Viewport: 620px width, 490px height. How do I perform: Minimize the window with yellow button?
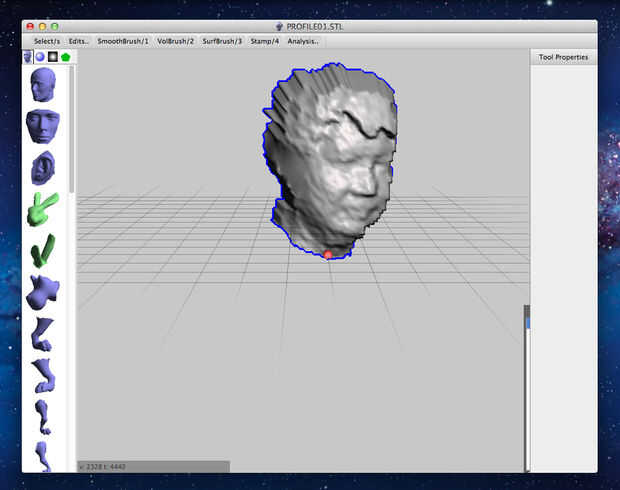(42, 26)
